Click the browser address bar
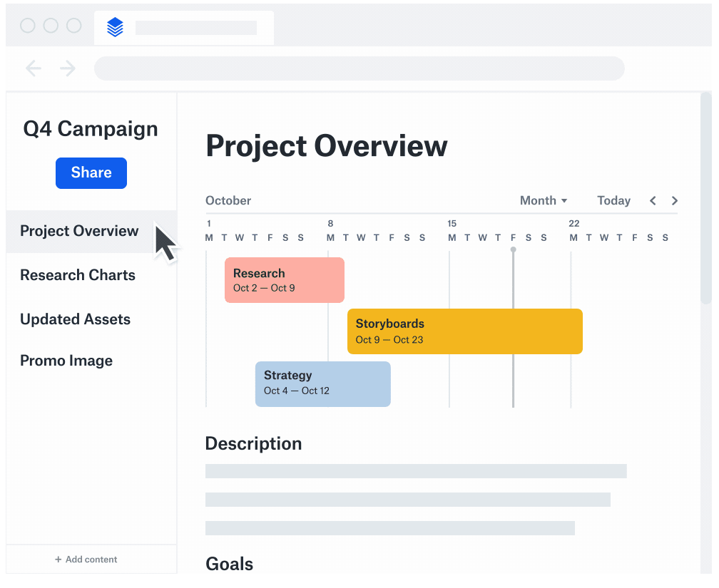Image resolution: width=719 pixels, height=588 pixels. 359,68
